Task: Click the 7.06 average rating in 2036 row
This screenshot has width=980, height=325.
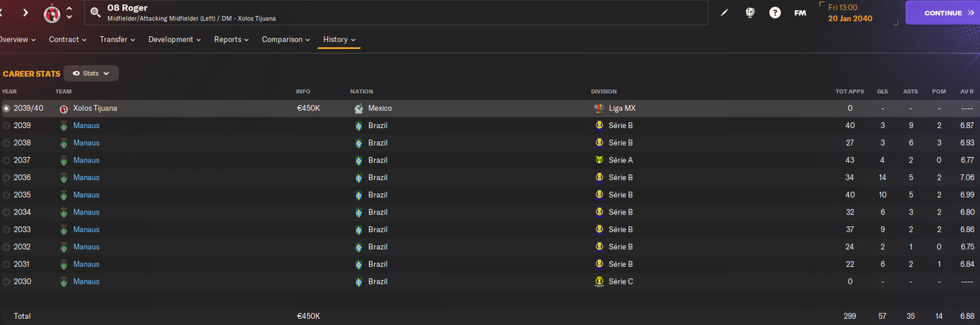Action: click(966, 178)
